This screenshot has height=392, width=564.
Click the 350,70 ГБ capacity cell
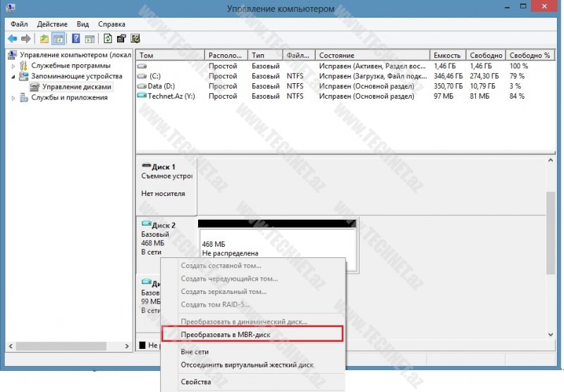click(448, 86)
